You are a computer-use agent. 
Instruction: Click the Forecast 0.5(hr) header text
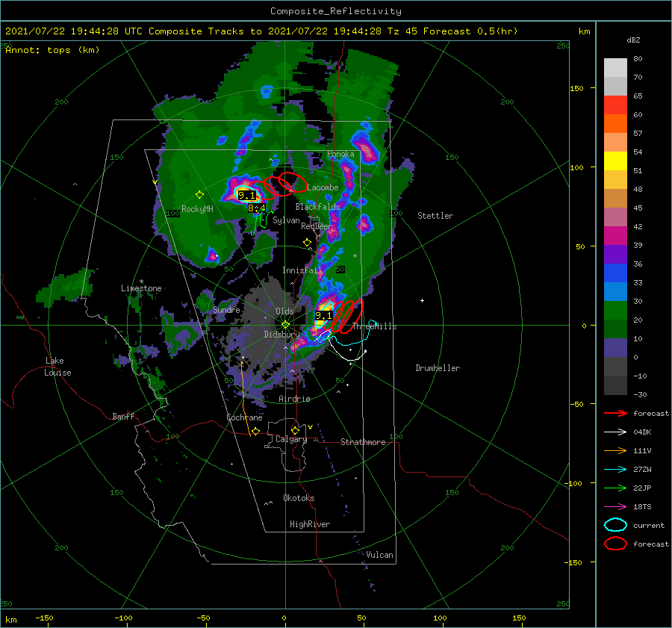(470, 31)
